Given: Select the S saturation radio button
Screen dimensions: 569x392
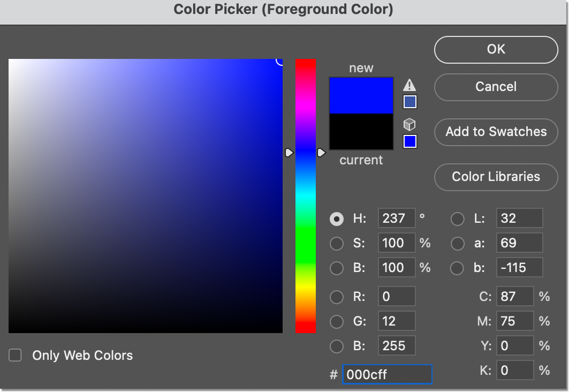Looking at the screenshot, I should tap(336, 243).
